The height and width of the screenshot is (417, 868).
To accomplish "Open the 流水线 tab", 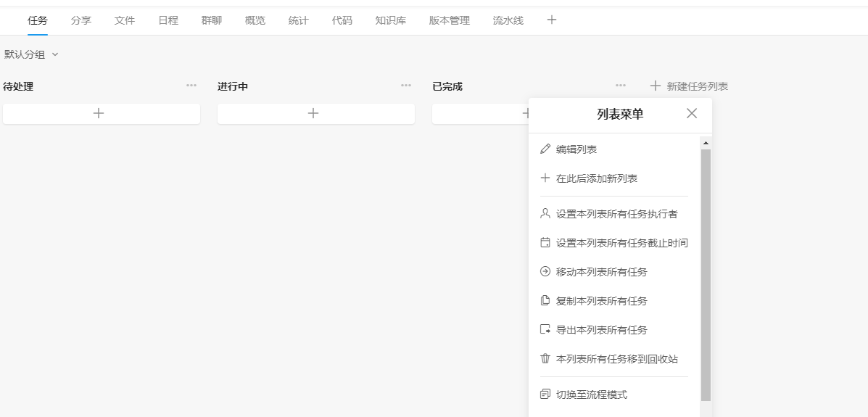I will coord(508,20).
